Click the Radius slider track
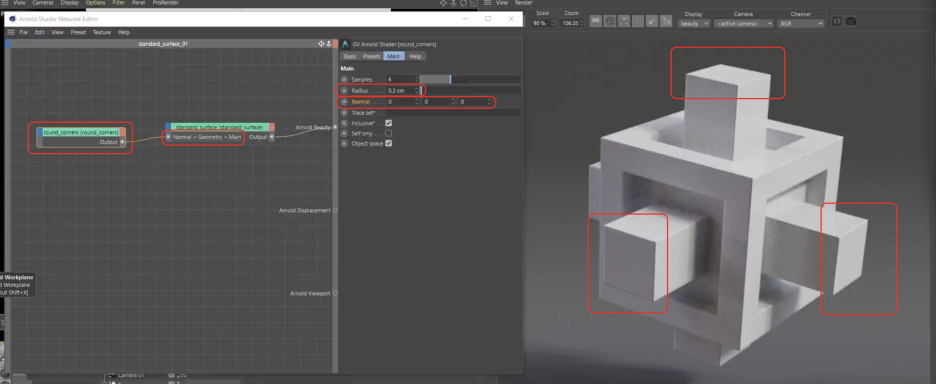Screen dimensions: 936x384 pos(470,91)
